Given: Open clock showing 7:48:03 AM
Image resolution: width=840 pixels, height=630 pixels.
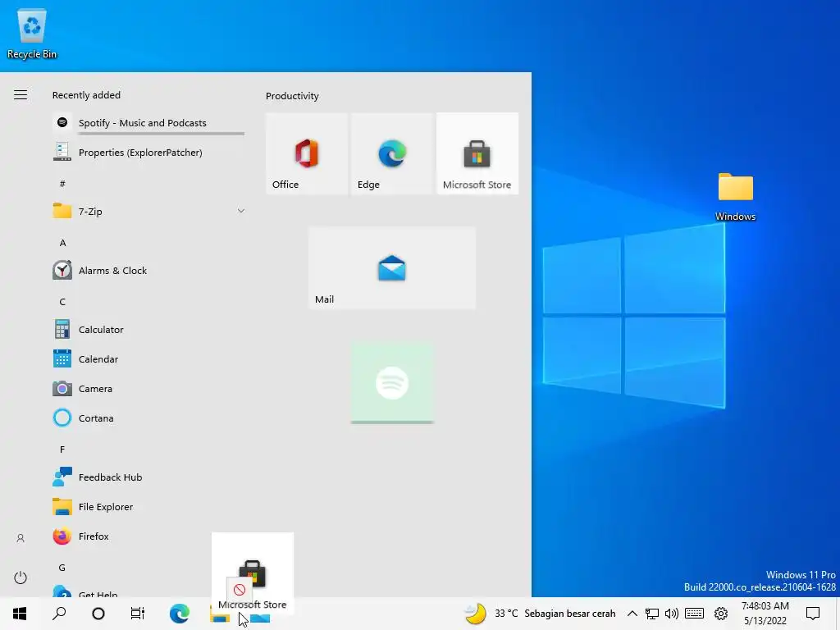Looking at the screenshot, I should pos(765,614).
